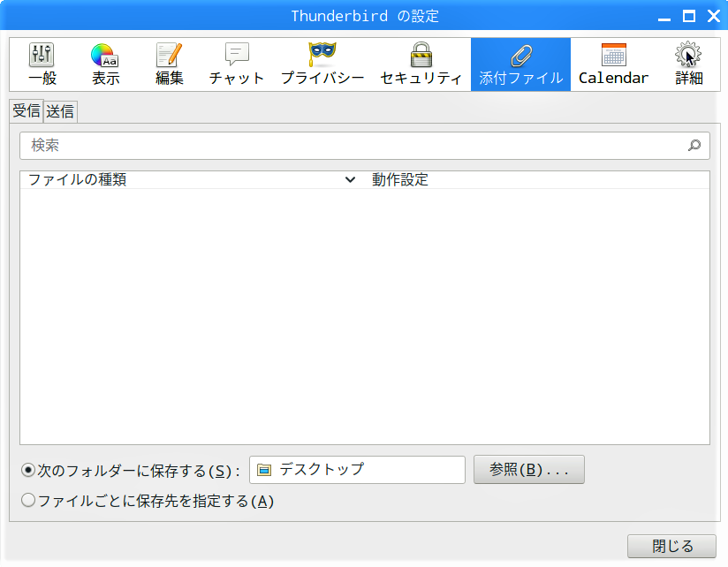The height and width of the screenshot is (567, 728).
Task: Click the デスクトップ save folder field
Action: tap(357, 470)
